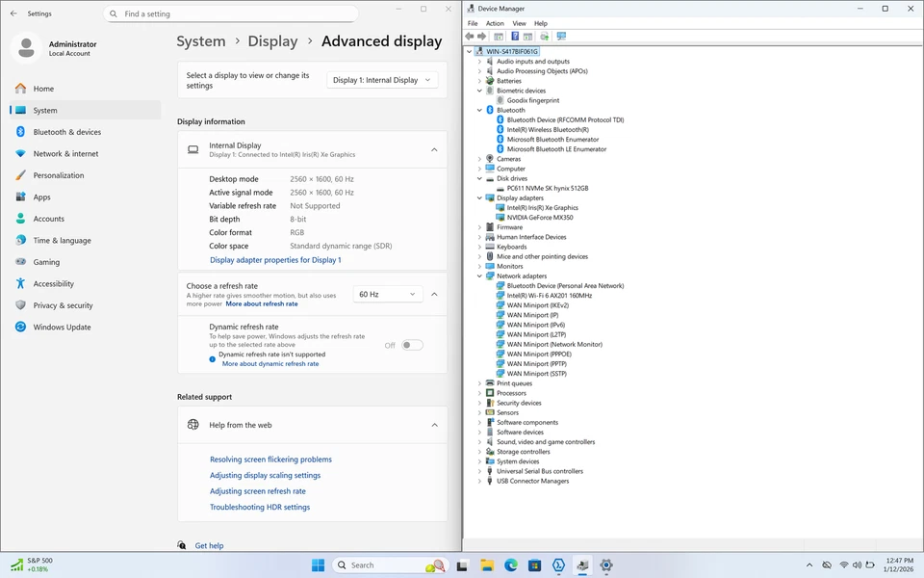Image resolution: width=924 pixels, height=578 pixels.
Task: Open Troubleshooting HDR settings link
Action: [x=260, y=508]
